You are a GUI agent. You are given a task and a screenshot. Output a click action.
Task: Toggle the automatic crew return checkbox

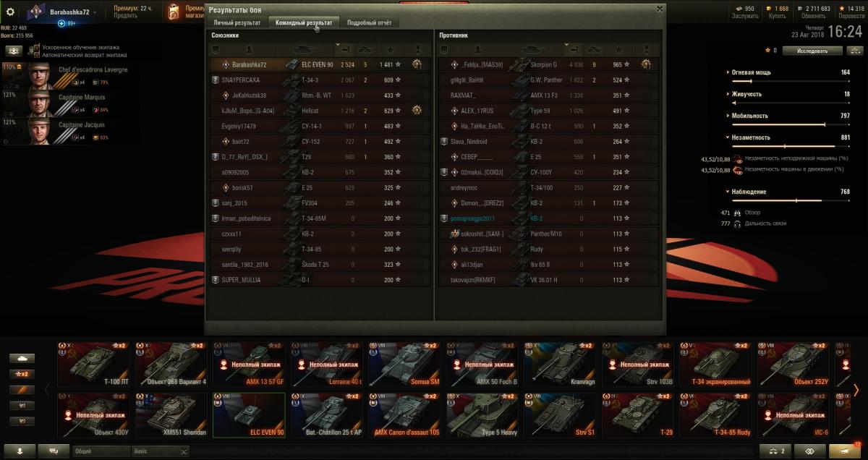tap(36, 54)
